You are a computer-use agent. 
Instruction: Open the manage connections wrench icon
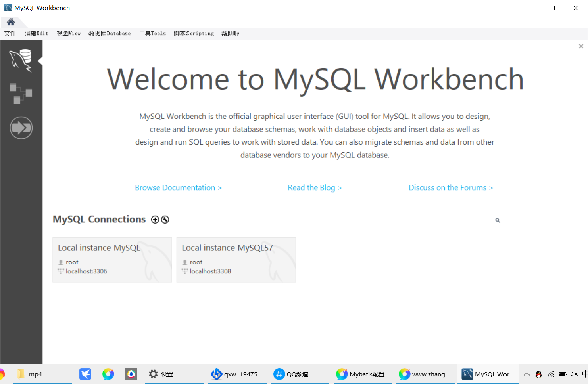(x=165, y=220)
